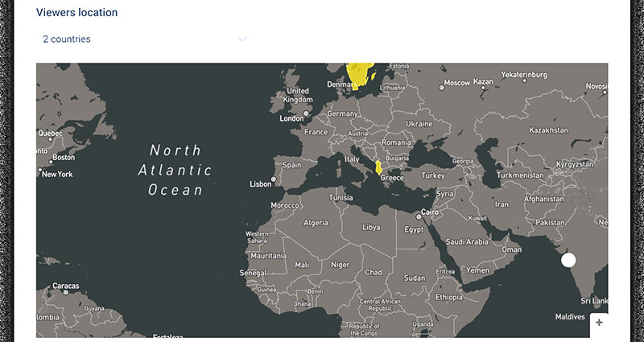Select Kazakhstan on the map
The width and height of the screenshot is (644, 342).
coord(548,130)
